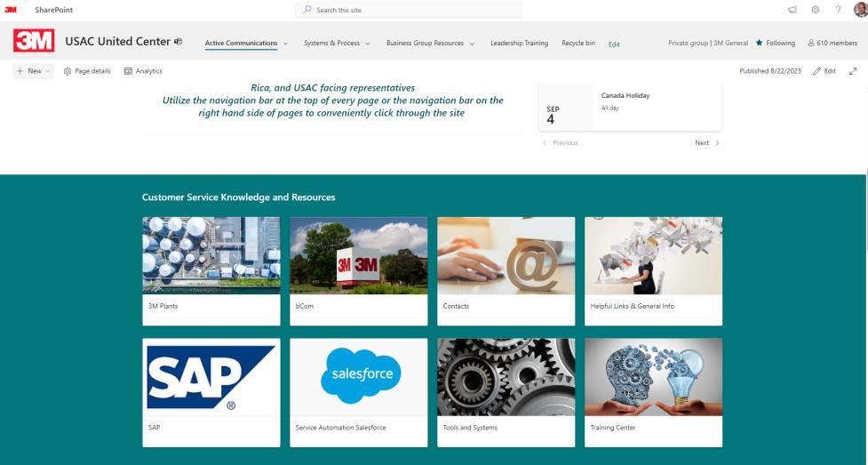Open the Tools and Systems gears thumbnail
The width and height of the screenshot is (868, 465).
tap(506, 377)
